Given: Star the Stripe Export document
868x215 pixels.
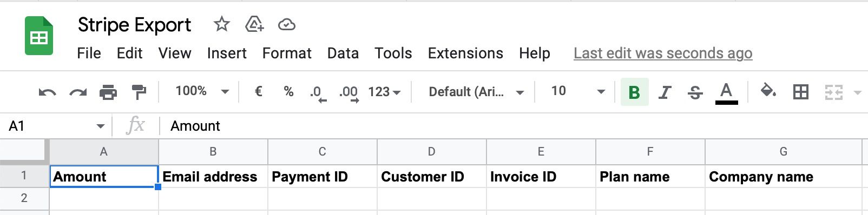Looking at the screenshot, I should tap(221, 24).
